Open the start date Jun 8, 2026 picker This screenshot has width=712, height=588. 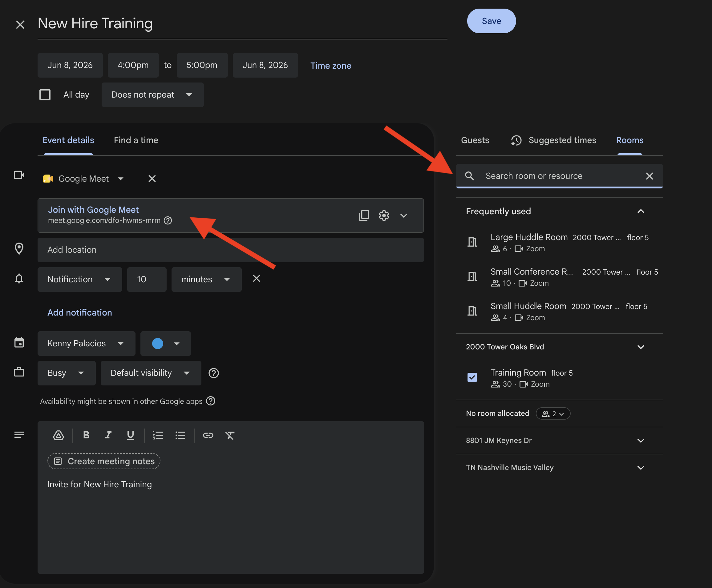pyautogui.click(x=70, y=65)
